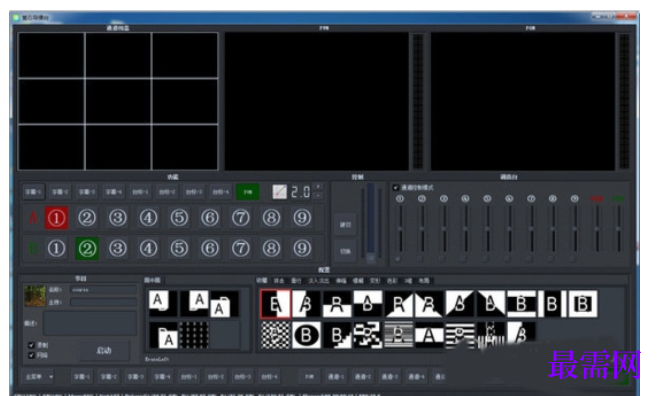Choose the stair-step wipe transition preset
The width and height of the screenshot is (660, 396).
(x=337, y=335)
